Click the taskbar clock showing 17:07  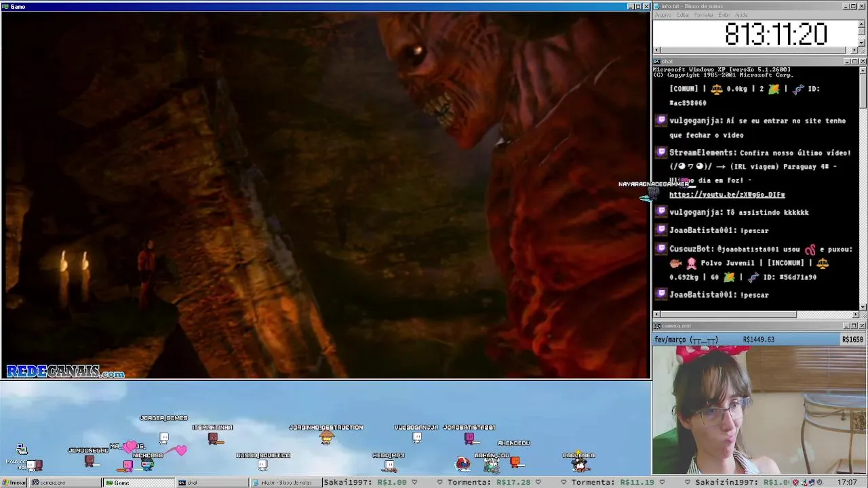pyautogui.click(x=846, y=483)
